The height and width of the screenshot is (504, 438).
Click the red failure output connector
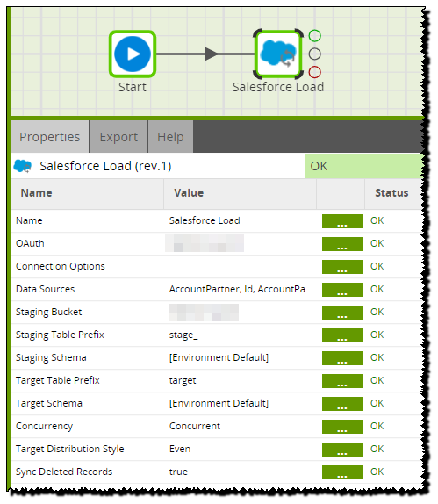(314, 72)
